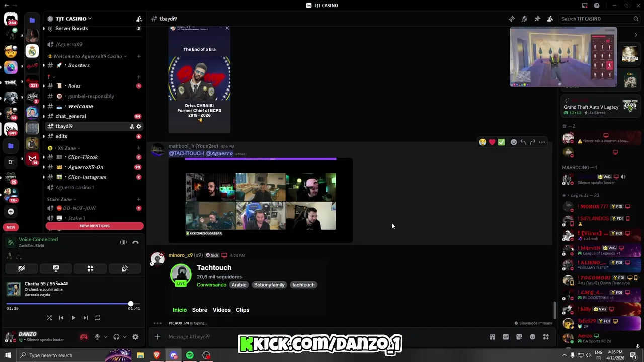
Task: Turn on camera in voice panel
Action: pos(22,268)
